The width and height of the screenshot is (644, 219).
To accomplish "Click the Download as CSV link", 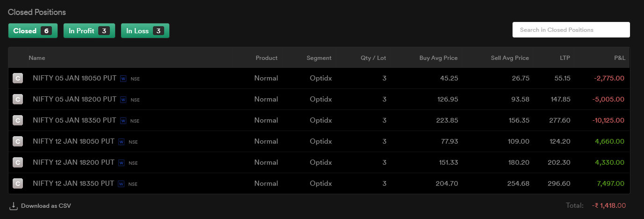I will tap(46, 206).
